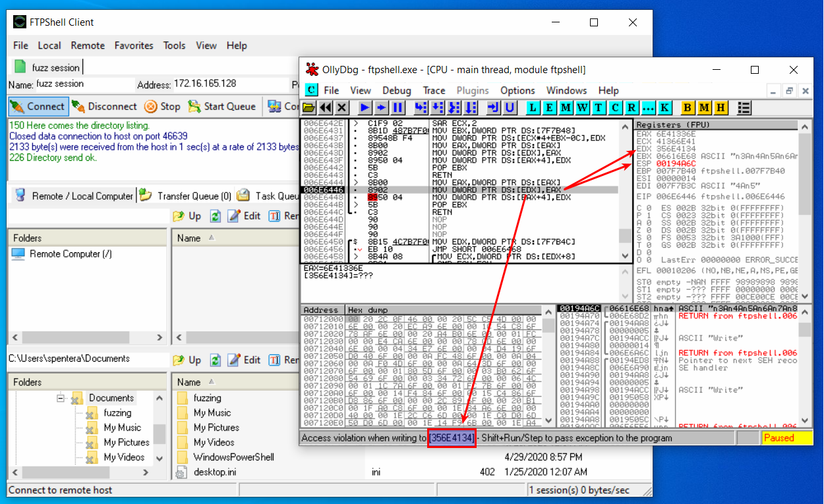Screen dimensions: 824x504
Task: Open Call stack with K icon
Action: coord(664,107)
